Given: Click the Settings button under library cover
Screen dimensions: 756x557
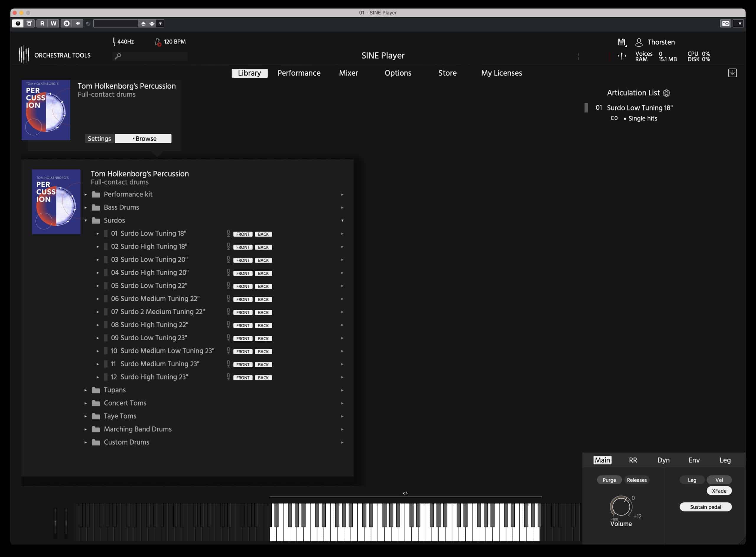Looking at the screenshot, I should [x=99, y=139].
